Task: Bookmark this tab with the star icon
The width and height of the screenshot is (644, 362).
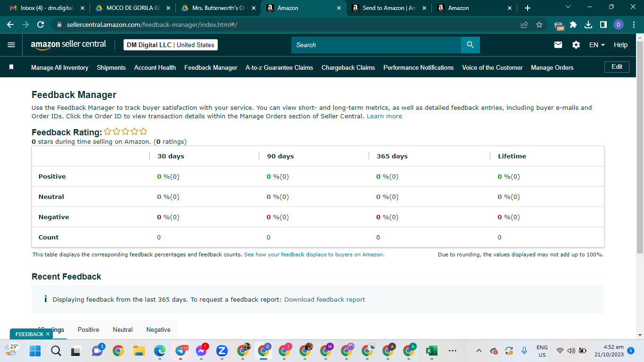Action: (x=539, y=25)
